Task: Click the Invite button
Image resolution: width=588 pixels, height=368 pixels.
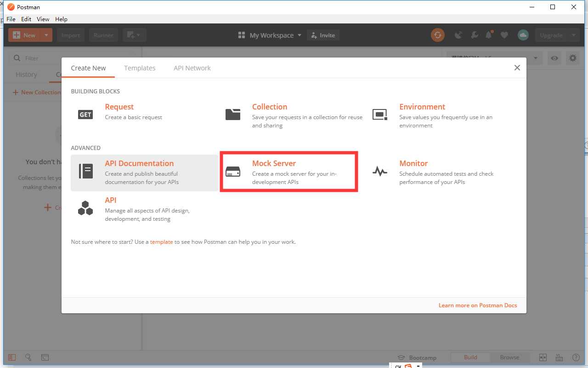Action: click(323, 35)
